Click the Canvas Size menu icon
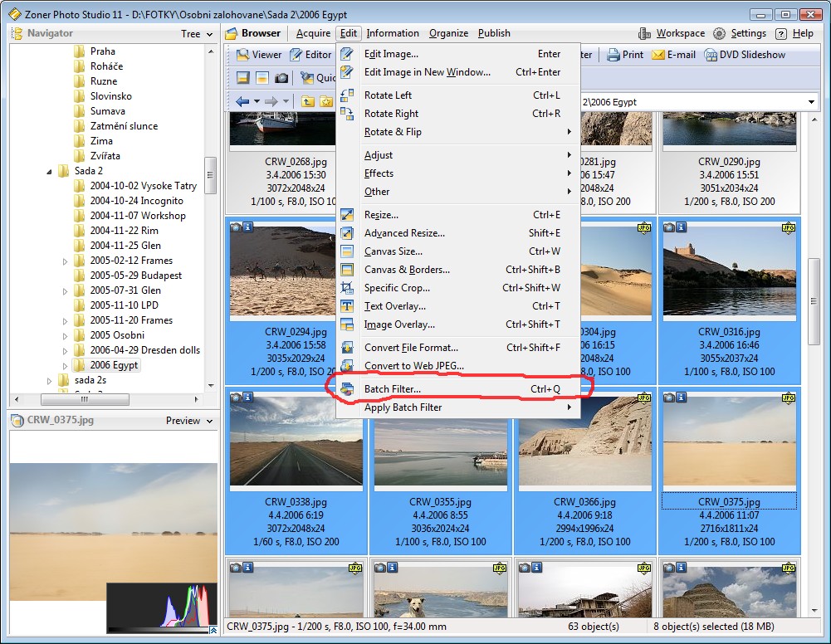This screenshot has width=831, height=644. [x=347, y=251]
